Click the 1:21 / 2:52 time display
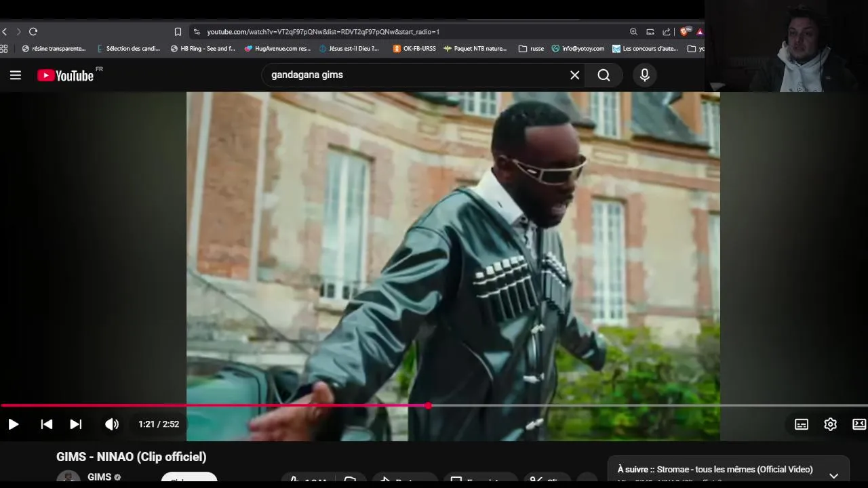 pos(159,424)
